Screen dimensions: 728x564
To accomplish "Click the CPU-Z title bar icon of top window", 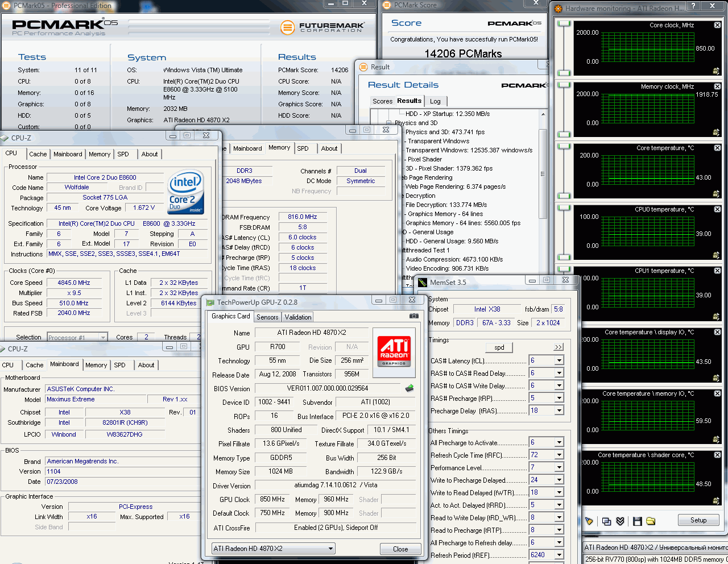I will [5, 138].
